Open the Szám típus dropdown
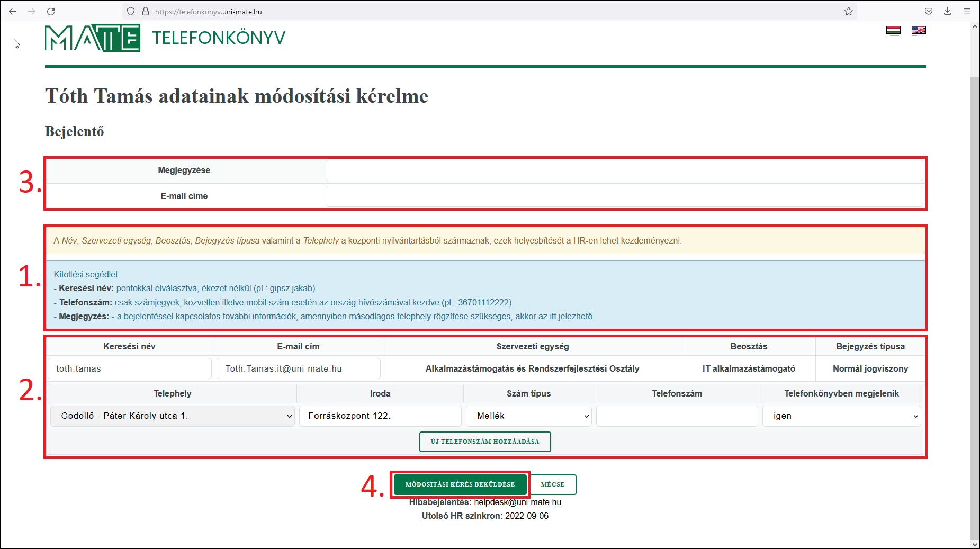980x549 pixels. [528, 416]
